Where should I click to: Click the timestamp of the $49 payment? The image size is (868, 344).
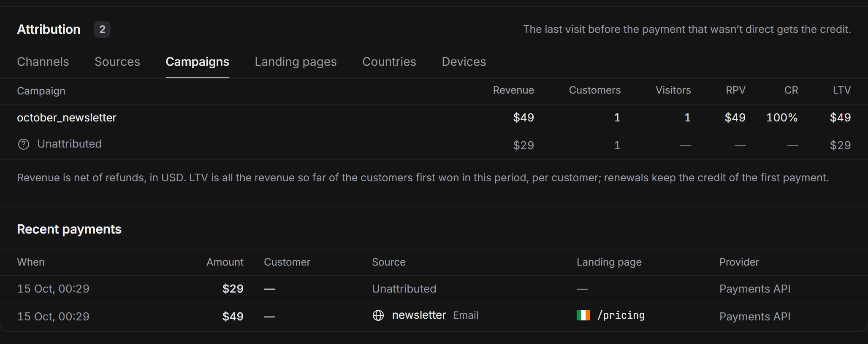(x=53, y=317)
